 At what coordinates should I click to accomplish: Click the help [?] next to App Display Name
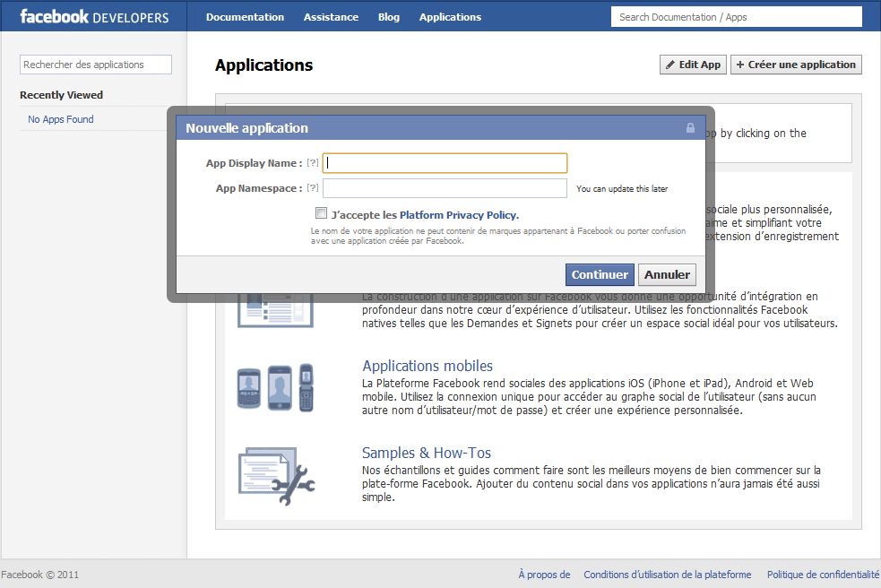coord(313,163)
